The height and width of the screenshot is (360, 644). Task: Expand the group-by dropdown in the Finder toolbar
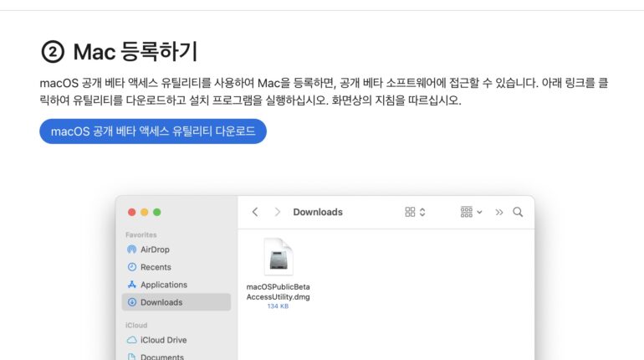(471, 213)
